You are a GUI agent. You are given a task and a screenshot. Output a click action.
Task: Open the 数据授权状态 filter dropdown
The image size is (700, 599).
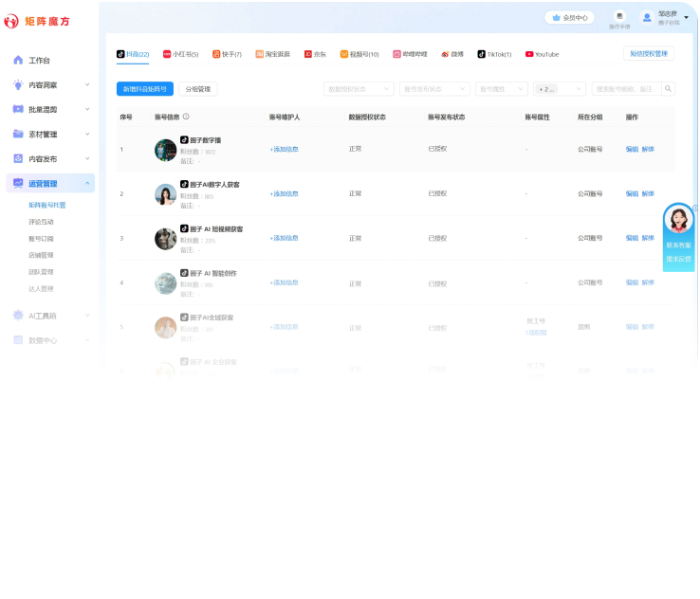tap(359, 89)
